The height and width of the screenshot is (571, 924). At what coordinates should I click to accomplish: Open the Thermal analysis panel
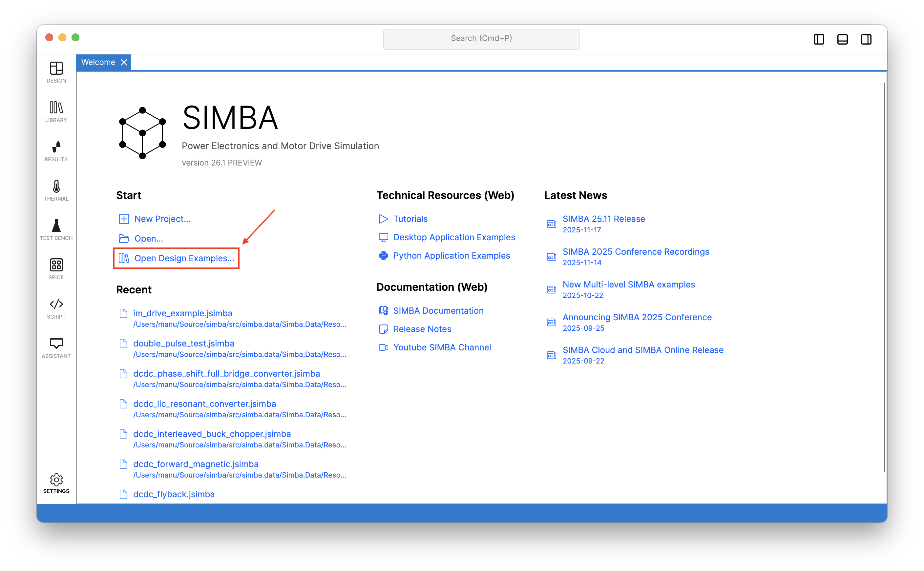click(x=56, y=190)
